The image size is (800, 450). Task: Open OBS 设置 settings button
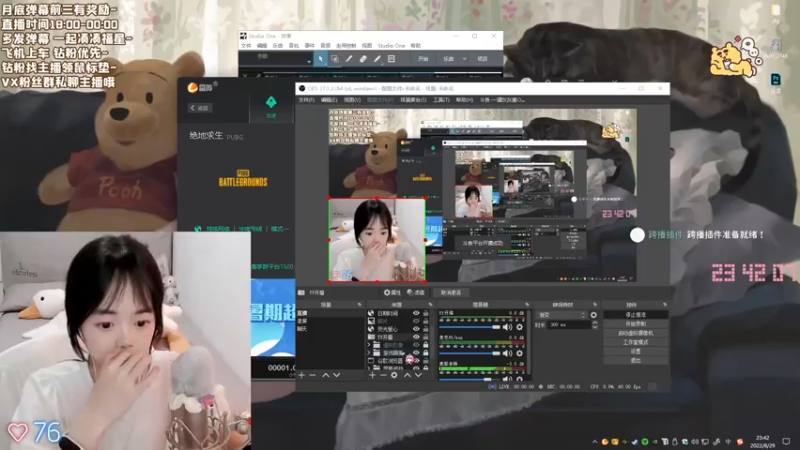pos(635,351)
